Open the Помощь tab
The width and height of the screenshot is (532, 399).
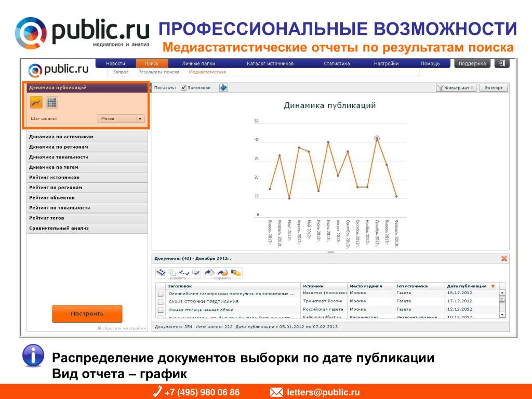coord(430,63)
